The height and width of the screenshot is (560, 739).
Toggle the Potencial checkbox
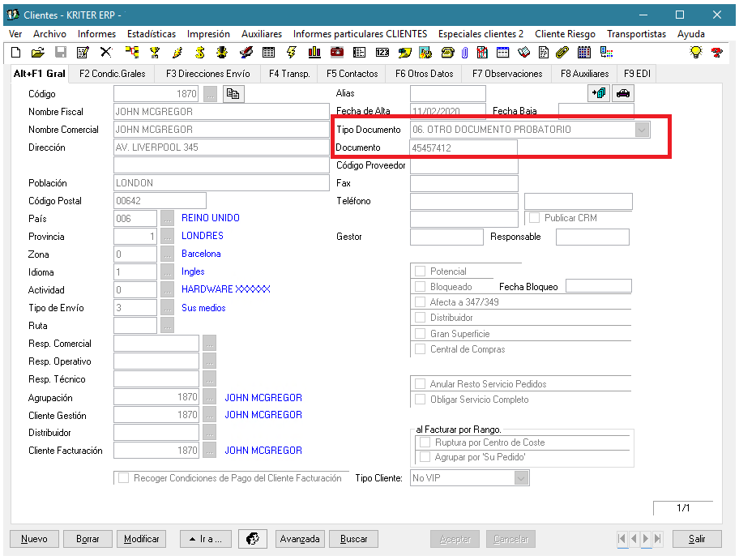[420, 271]
